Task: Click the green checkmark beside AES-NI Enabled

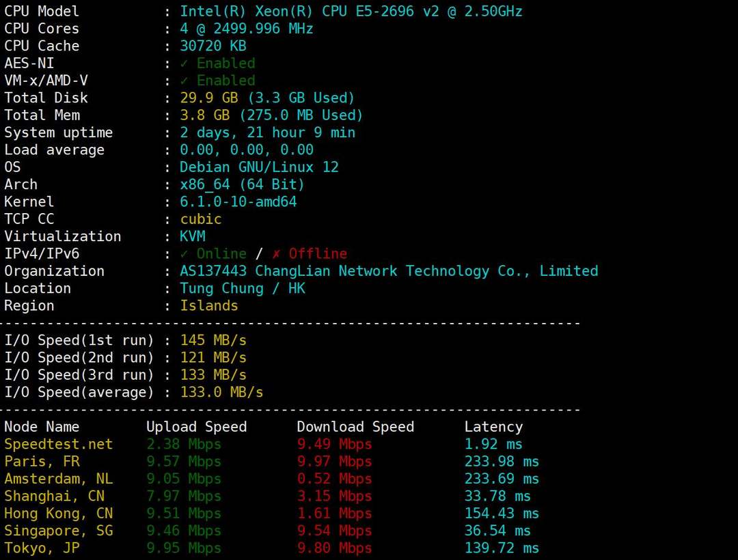Action: pyautogui.click(x=184, y=64)
